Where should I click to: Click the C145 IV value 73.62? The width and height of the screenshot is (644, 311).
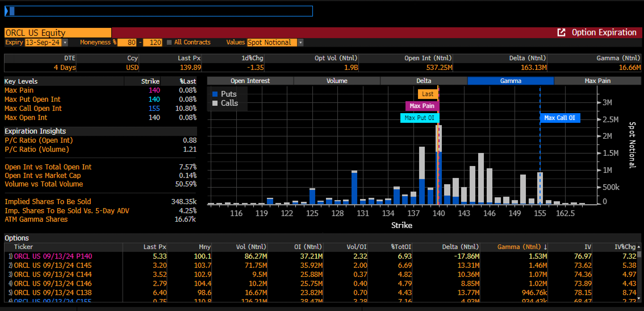click(x=583, y=266)
